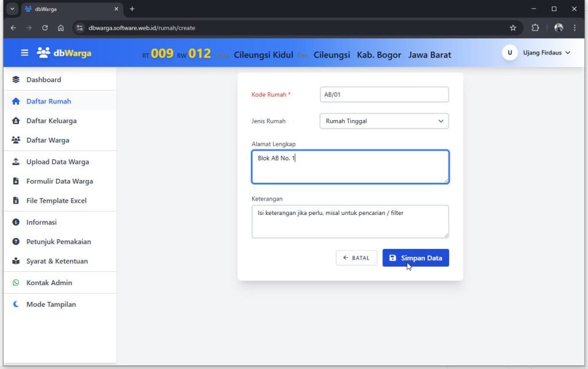Go to Syarat & Ketentuan
The height and width of the screenshot is (369, 588).
57,262
